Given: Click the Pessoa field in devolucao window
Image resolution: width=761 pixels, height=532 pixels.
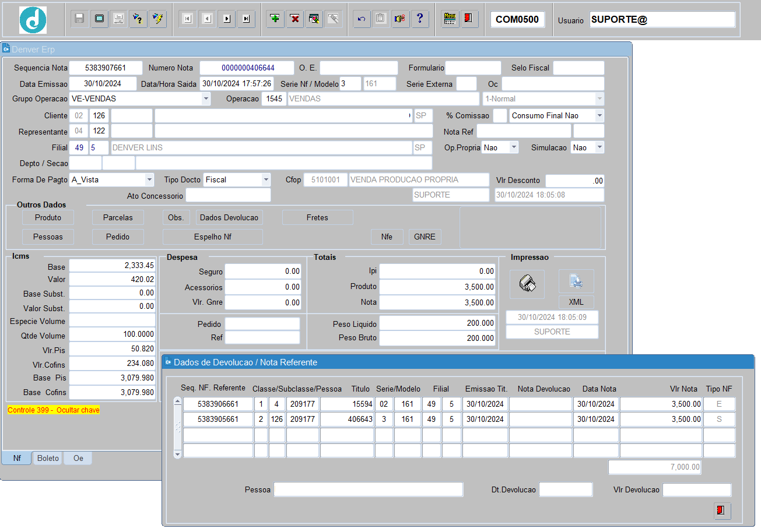Looking at the screenshot, I should (369, 489).
